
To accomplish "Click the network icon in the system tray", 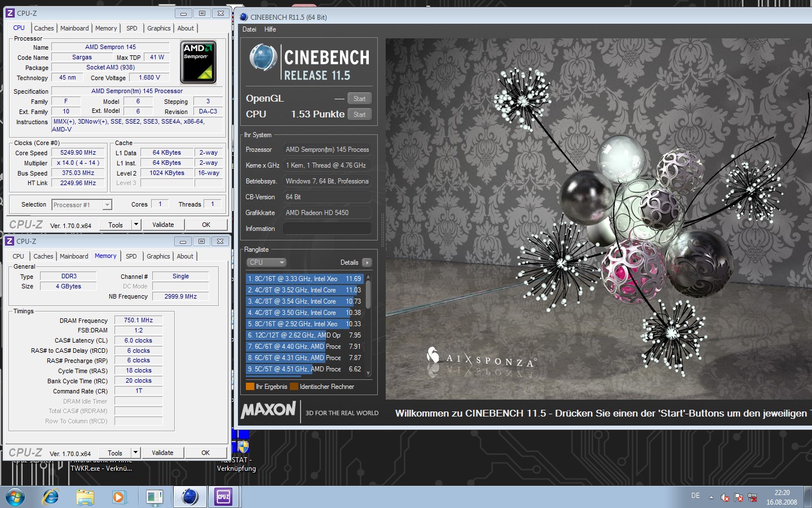I will [752, 497].
